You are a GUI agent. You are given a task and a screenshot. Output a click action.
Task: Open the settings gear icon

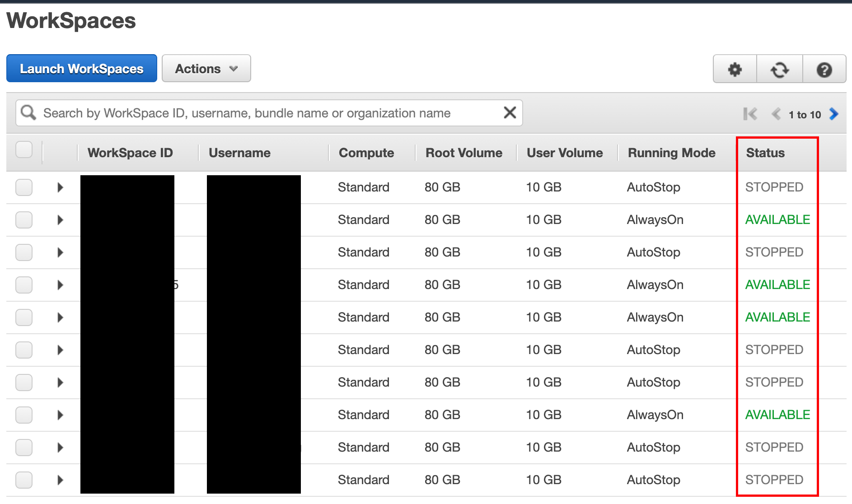735,70
